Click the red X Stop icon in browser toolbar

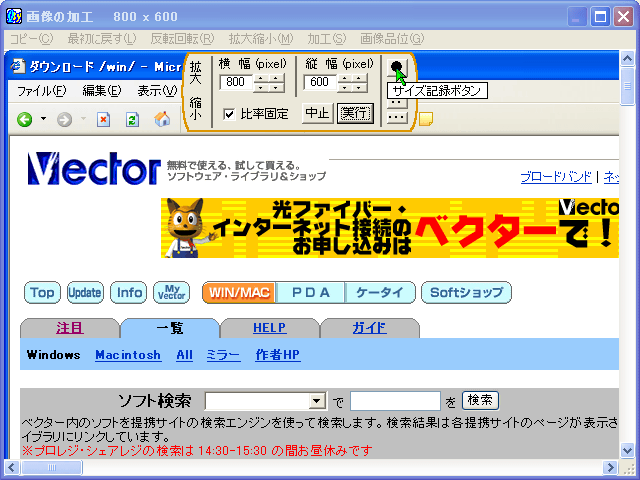(x=104, y=120)
